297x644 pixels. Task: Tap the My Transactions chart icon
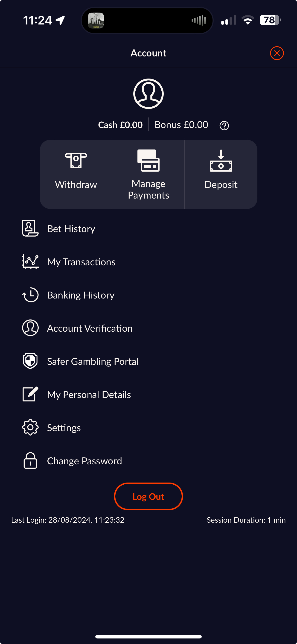pyautogui.click(x=30, y=261)
